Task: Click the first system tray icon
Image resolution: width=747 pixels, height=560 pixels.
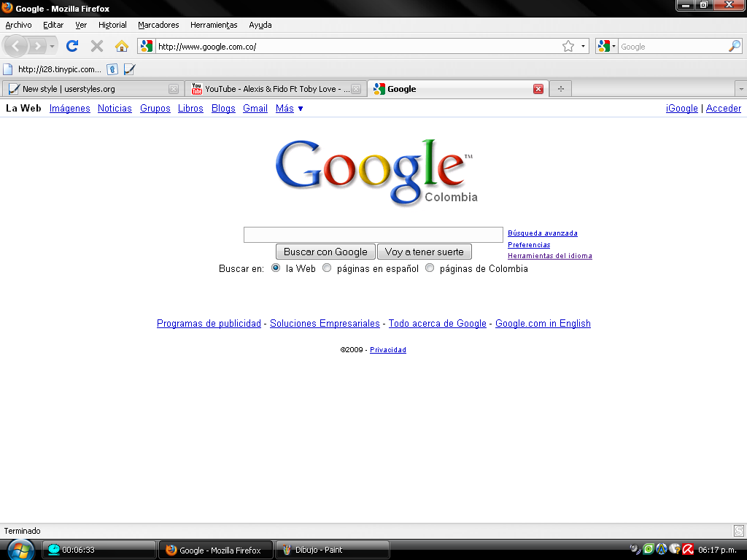Action: click(x=635, y=550)
